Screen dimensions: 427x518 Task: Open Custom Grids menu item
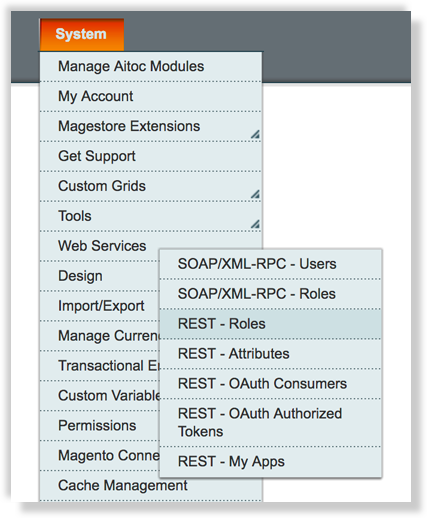point(151,186)
